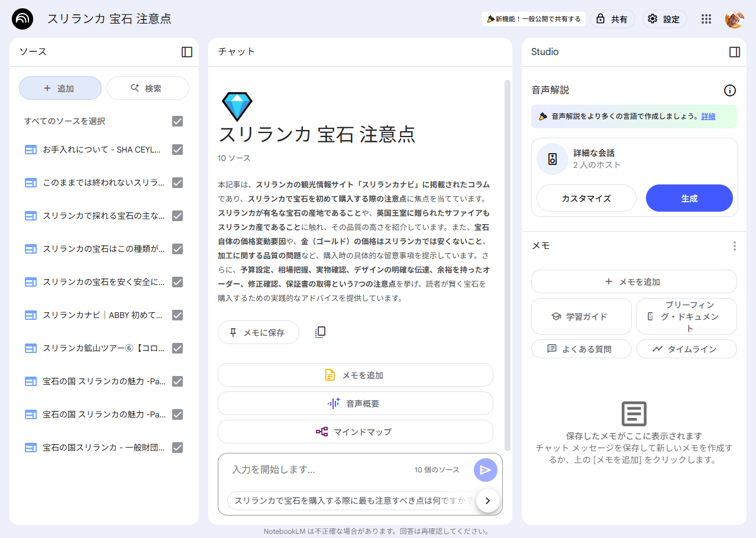Click メモを追加 in the chat
This screenshot has height=538, width=756.
(x=356, y=375)
